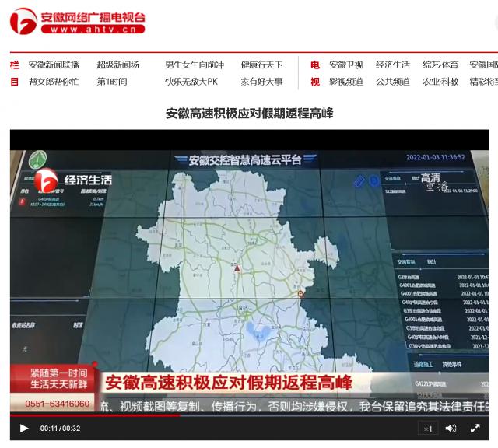Open 家有好大事 program link
Image resolution: width=498 pixels, height=448 pixels.
(261, 82)
